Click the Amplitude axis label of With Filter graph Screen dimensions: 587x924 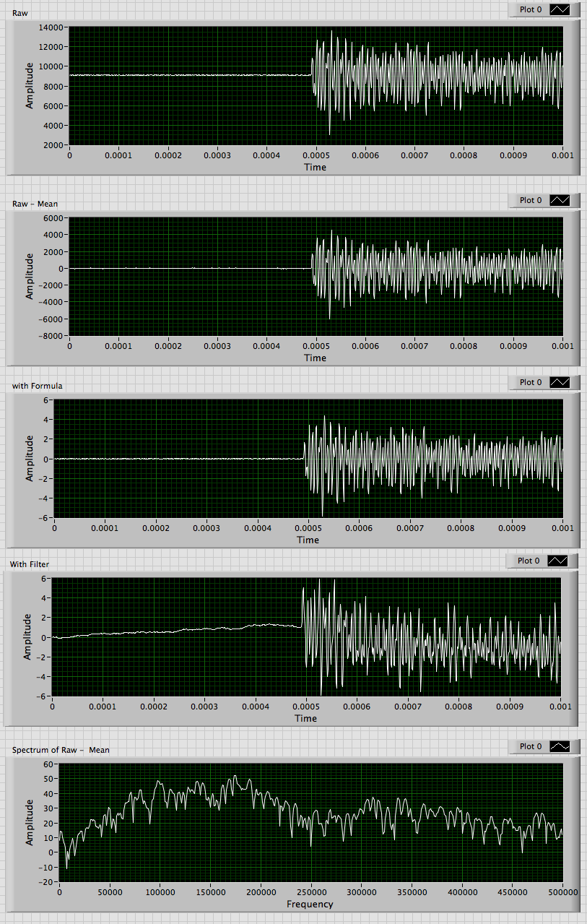pyautogui.click(x=27, y=636)
